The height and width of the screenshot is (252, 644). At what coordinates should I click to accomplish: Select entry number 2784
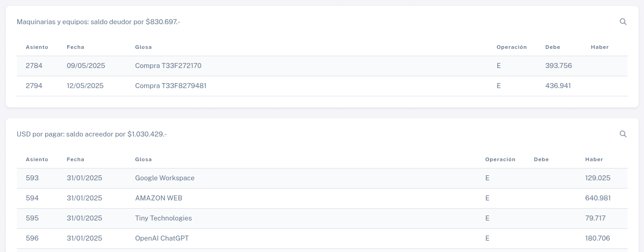34,66
